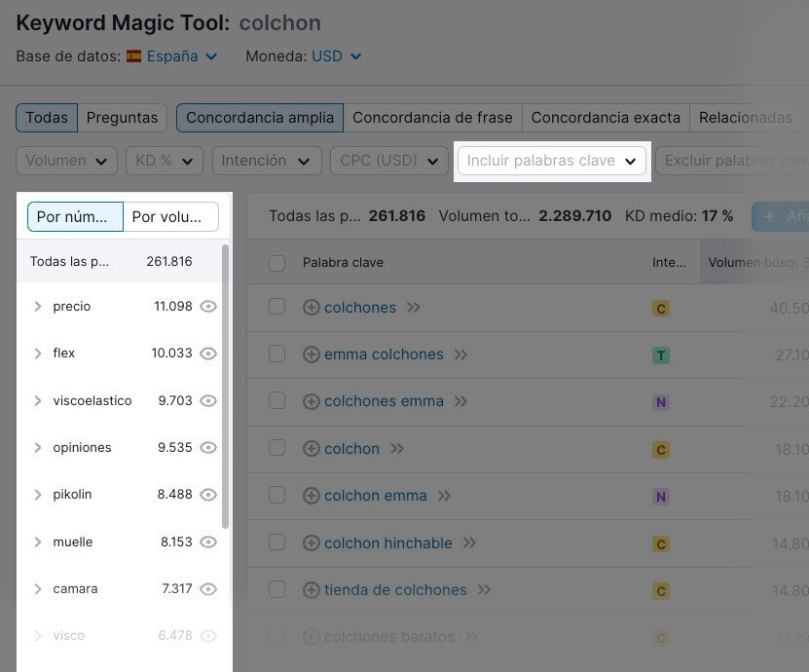The width and height of the screenshot is (809, 672).
Task: Open the 'Incluir palabras clave' dropdown
Action: pos(552,161)
